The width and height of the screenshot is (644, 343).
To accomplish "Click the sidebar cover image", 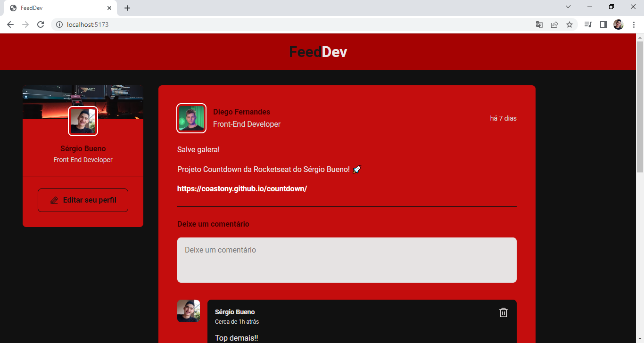I will tap(83, 102).
